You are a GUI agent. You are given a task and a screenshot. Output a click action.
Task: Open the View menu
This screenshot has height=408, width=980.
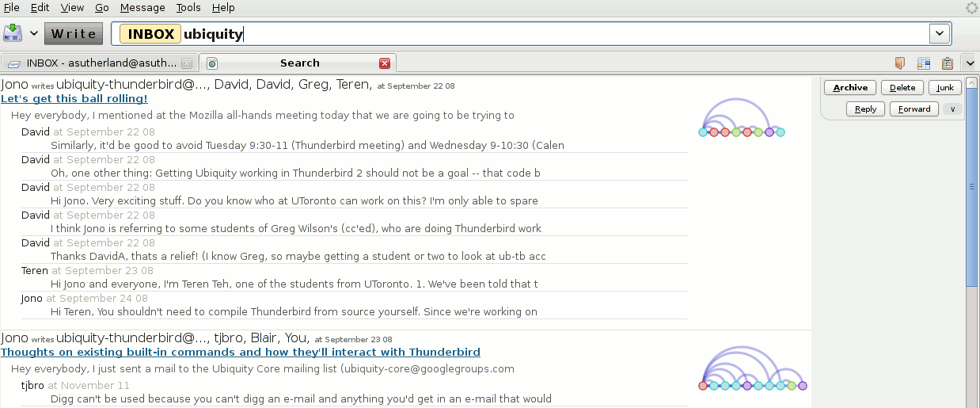coord(72,7)
